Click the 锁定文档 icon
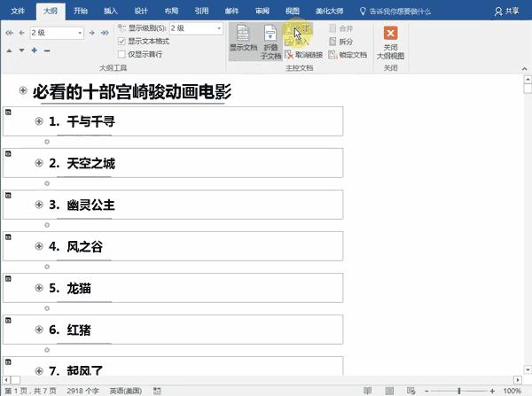The image size is (532, 396). [x=332, y=55]
